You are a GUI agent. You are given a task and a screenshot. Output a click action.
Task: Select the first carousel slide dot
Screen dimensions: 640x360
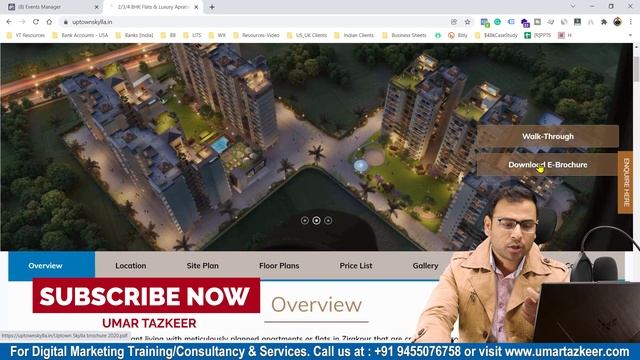pos(304,220)
